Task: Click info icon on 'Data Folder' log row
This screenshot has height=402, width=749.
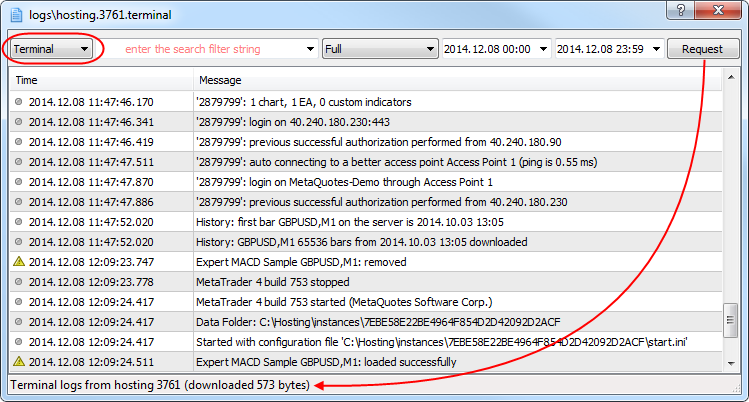Action: pyautogui.click(x=18, y=321)
